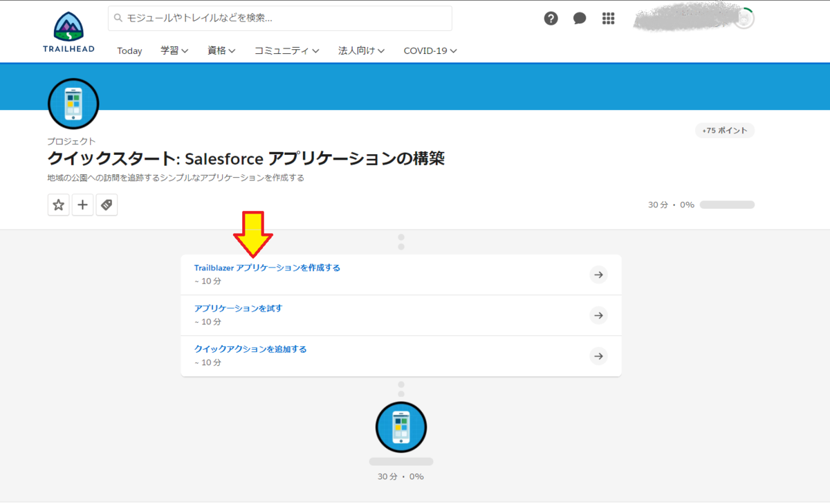Click the bottom 30 分 • 0% text
This screenshot has height=504, width=830.
[400, 476]
